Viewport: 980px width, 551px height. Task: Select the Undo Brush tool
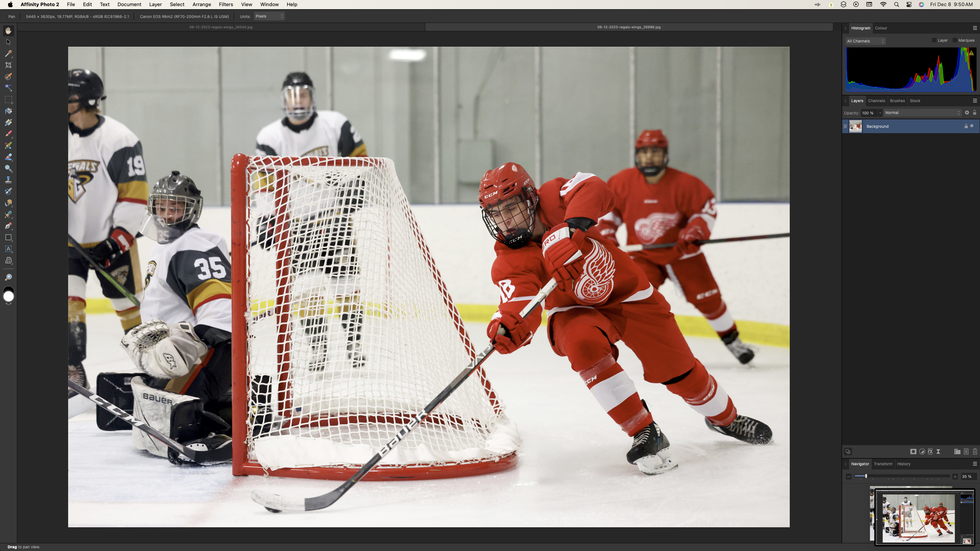pyautogui.click(x=8, y=192)
